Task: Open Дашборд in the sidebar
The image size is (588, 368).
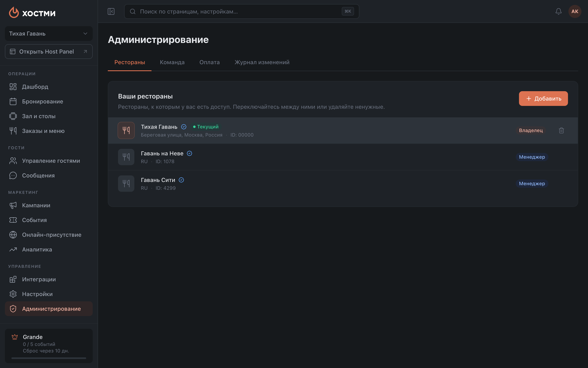Action: (49, 87)
